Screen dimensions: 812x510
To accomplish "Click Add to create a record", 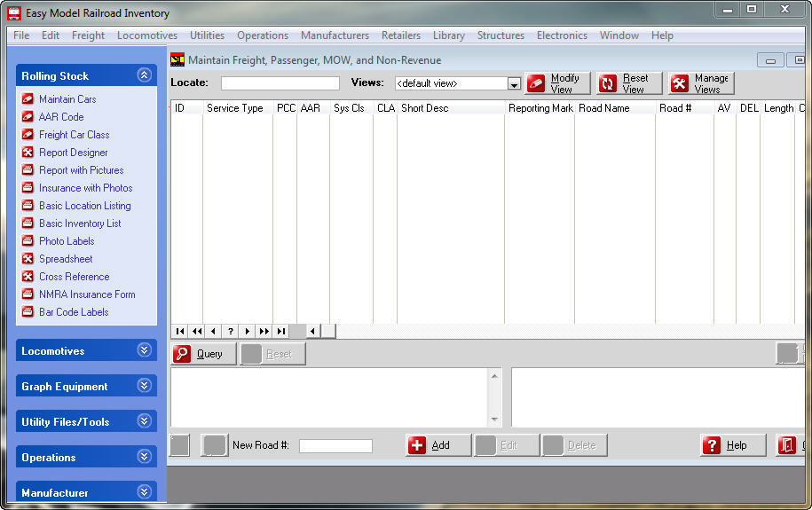I will coord(438,445).
